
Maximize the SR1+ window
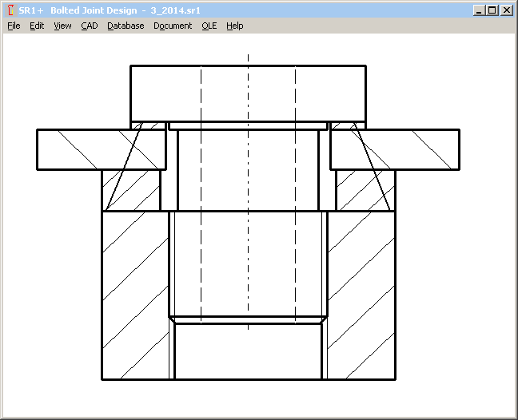pos(492,10)
